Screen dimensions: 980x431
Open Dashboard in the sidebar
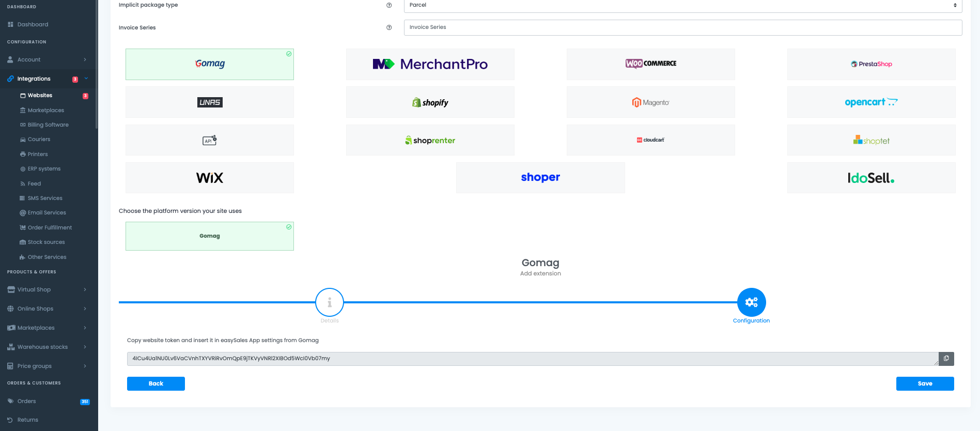tap(33, 24)
